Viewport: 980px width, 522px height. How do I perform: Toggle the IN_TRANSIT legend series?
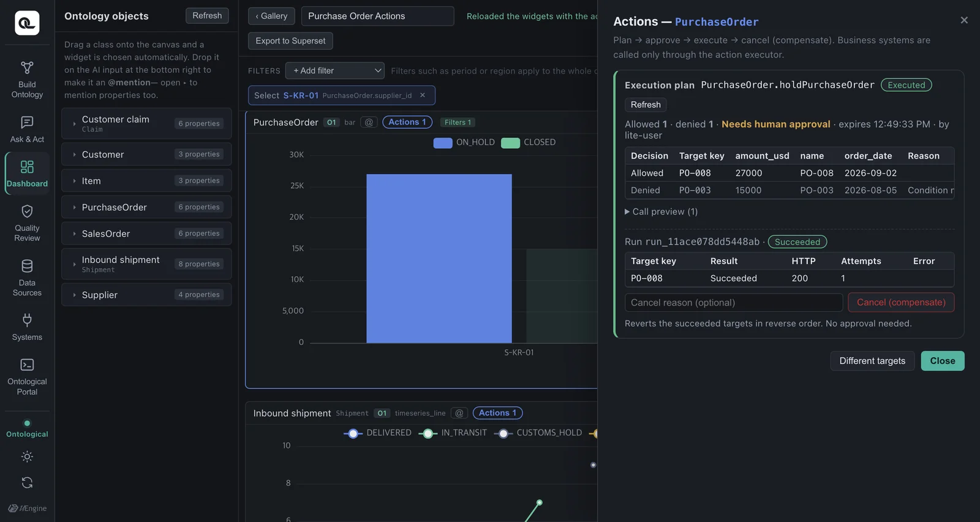(x=453, y=433)
